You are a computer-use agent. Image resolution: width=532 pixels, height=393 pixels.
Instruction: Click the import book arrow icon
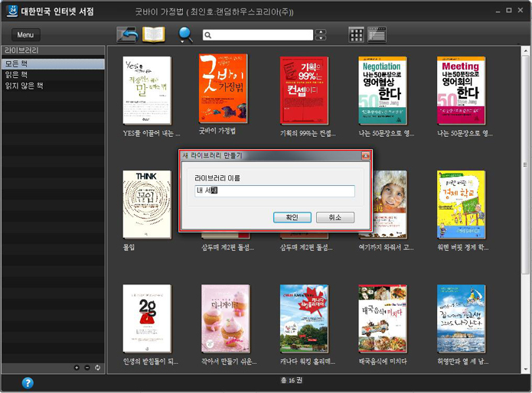coord(127,34)
